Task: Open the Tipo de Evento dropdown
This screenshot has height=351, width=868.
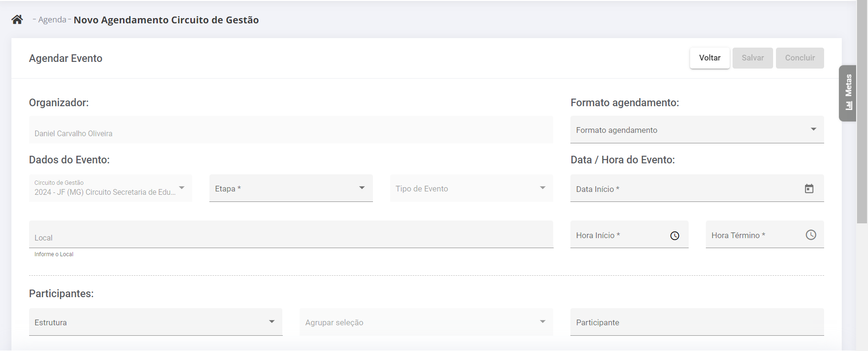Action: click(x=471, y=188)
